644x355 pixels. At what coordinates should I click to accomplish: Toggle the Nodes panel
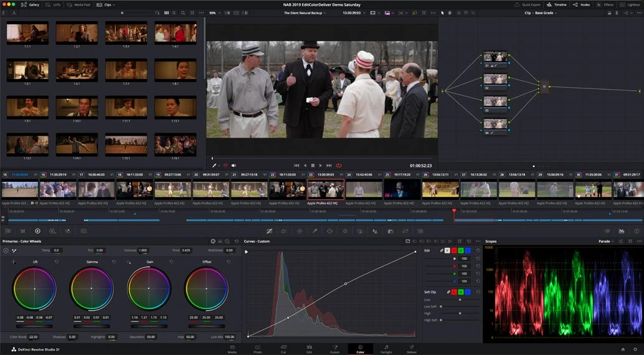tap(582, 4)
